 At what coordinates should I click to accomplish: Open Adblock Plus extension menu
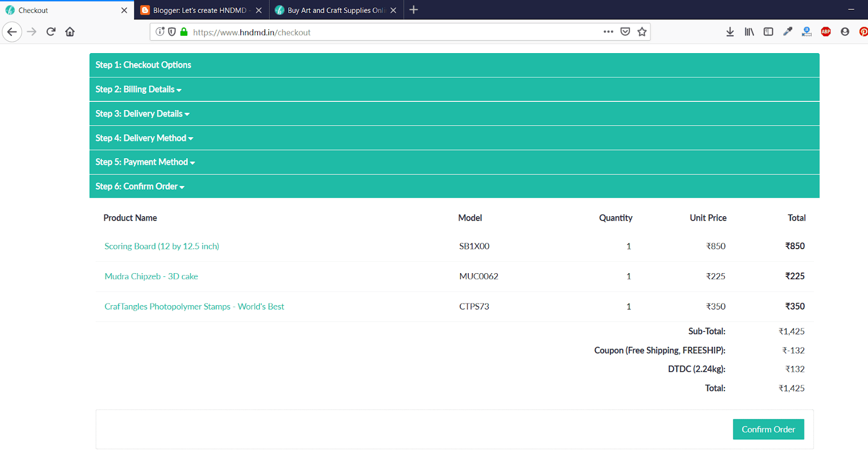(x=826, y=32)
